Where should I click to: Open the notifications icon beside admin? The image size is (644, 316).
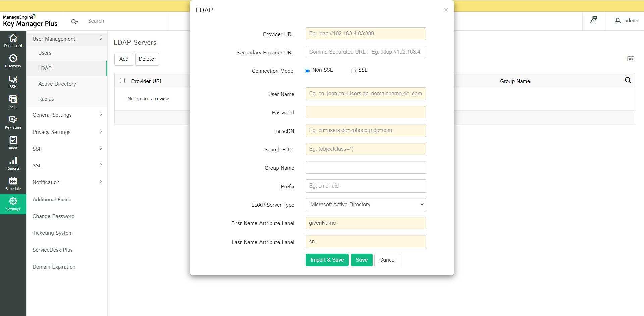[593, 20]
